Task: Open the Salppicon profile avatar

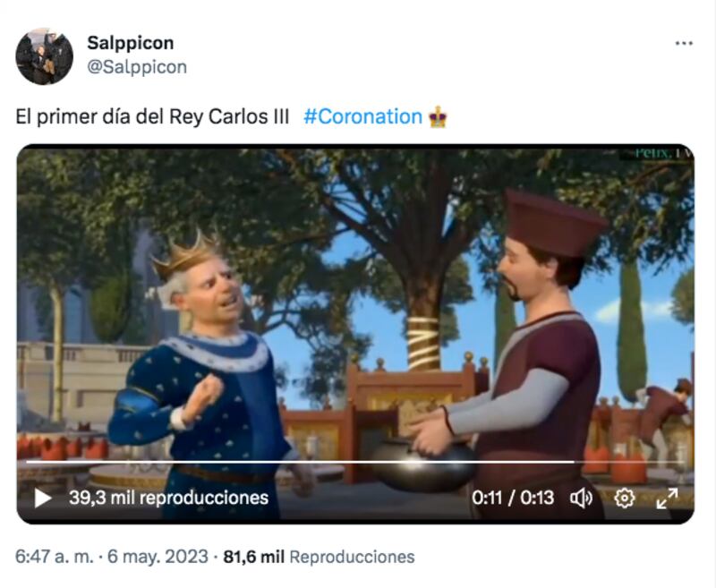Action: pyautogui.click(x=44, y=56)
